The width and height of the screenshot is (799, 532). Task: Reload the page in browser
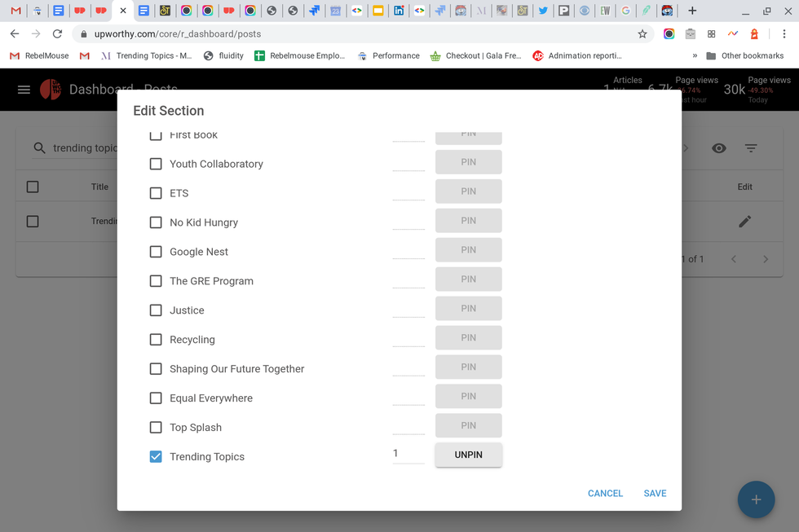(57, 34)
